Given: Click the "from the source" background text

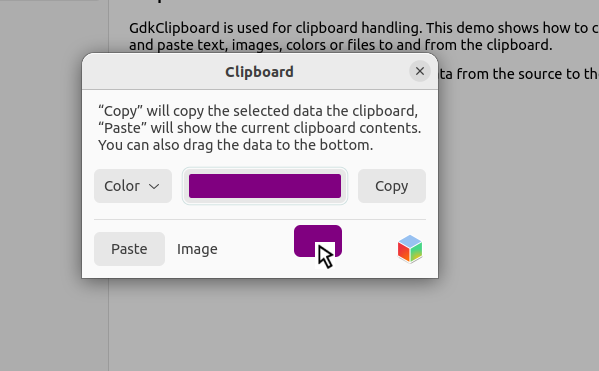Looking at the screenshot, I should (x=518, y=74).
